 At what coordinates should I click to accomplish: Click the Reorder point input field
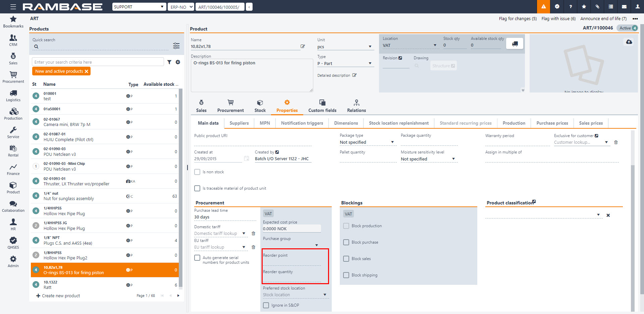[291, 262]
